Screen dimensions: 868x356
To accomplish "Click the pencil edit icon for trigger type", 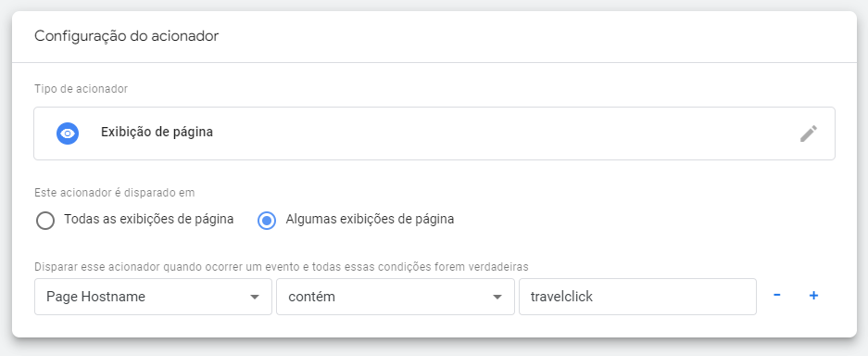I will (x=808, y=133).
